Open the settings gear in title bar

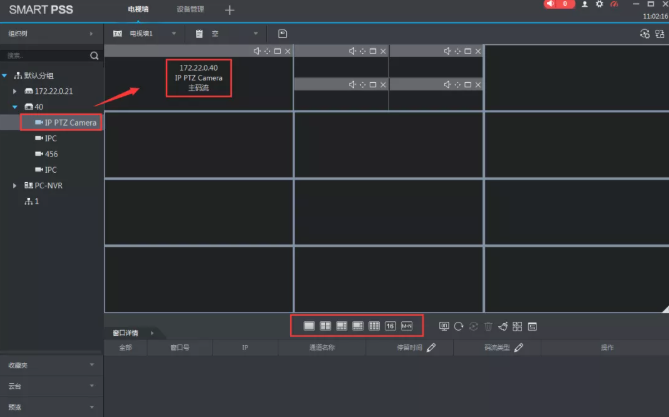pyautogui.click(x=599, y=5)
